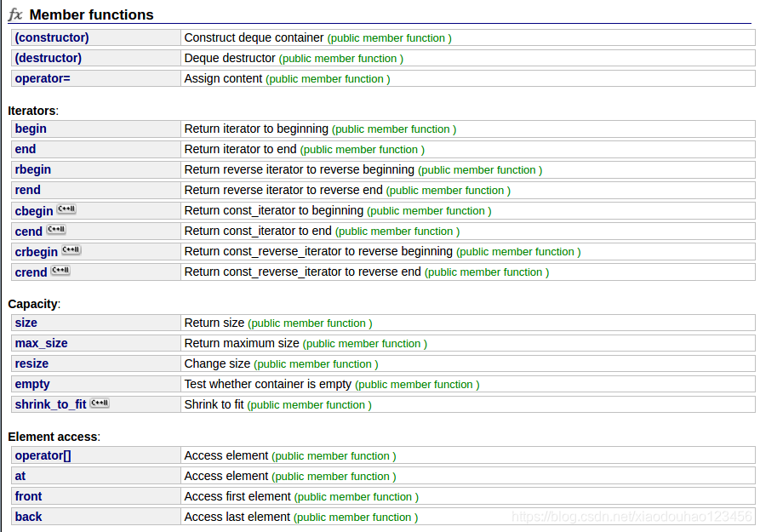Image resolution: width=760 pixels, height=532 pixels.
Task: Click the C++11 badge next to crbegin
Action: (x=71, y=249)
